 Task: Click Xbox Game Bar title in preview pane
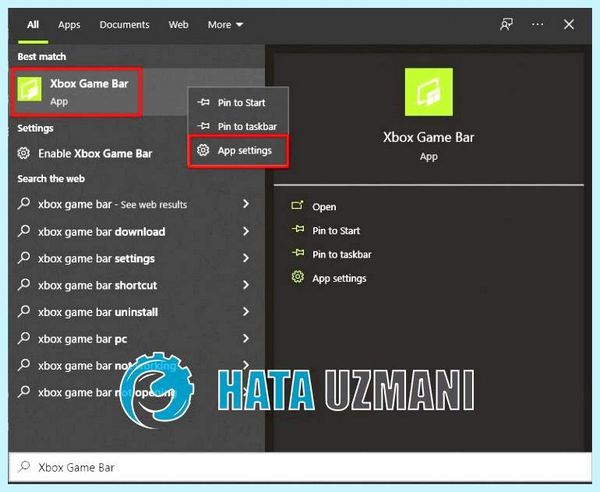429,137
